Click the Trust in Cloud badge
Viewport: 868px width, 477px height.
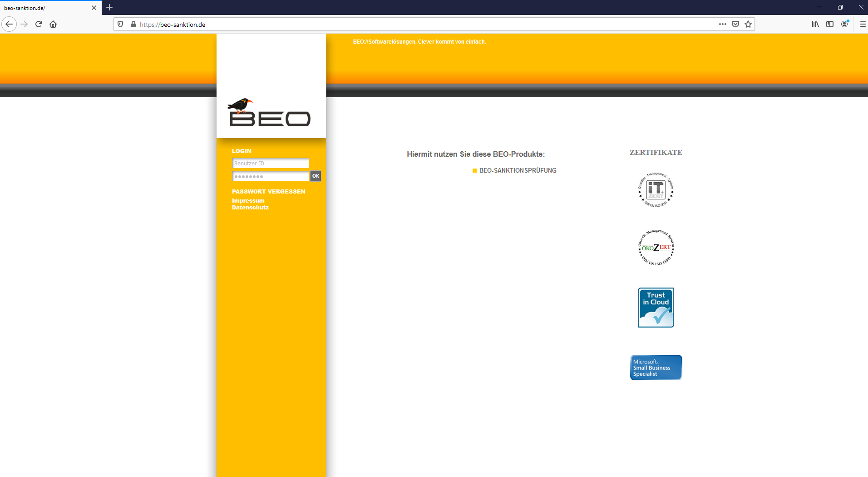656,307
